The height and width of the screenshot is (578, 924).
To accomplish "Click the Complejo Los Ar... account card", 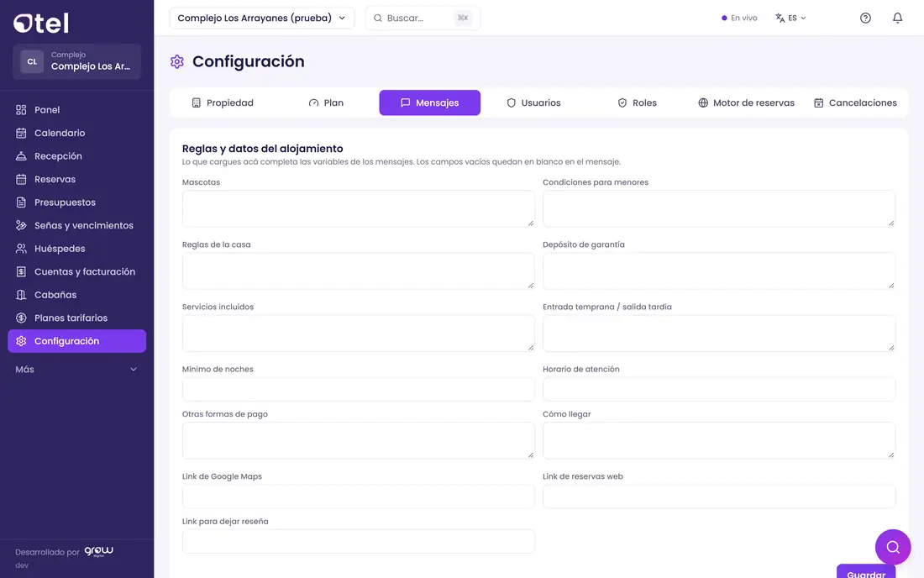I will 76,61.
